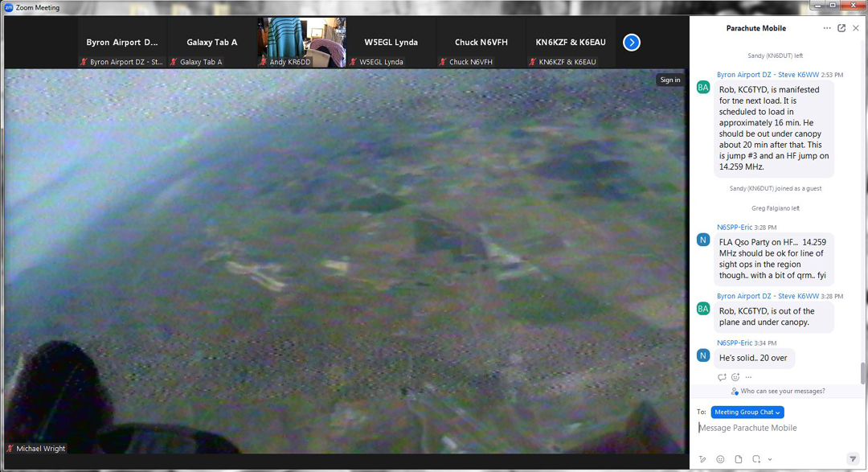The height and width of the screenshot is (472, 868).
Task: Click sender Byron Airport DZ - Steve at 3:28 PM
Action: [x=768, y=297]
